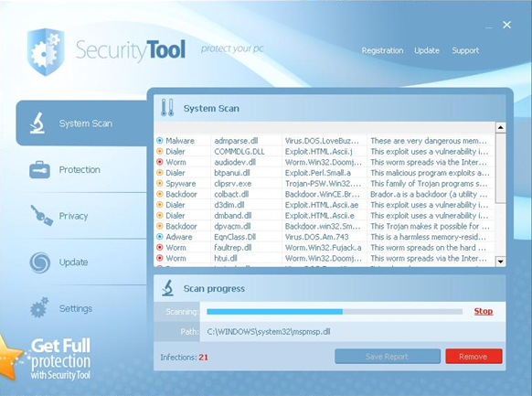Screen dimensions: 532x396
Task: Click the red threat icon for audiodev.dll
Action: pyautogui.click(x=159, y=162)
